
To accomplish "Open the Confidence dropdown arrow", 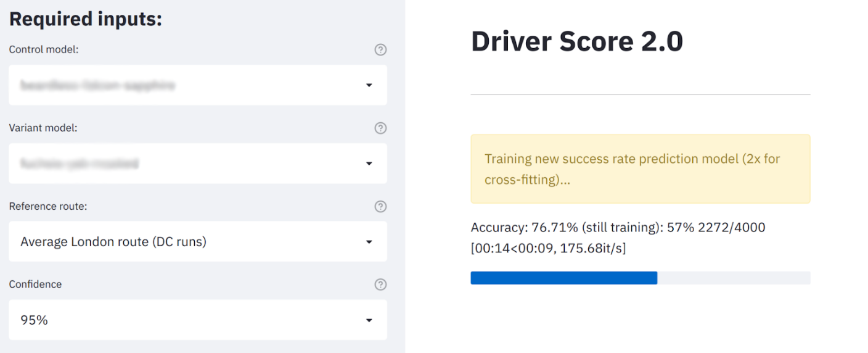I will click(369, 320).
